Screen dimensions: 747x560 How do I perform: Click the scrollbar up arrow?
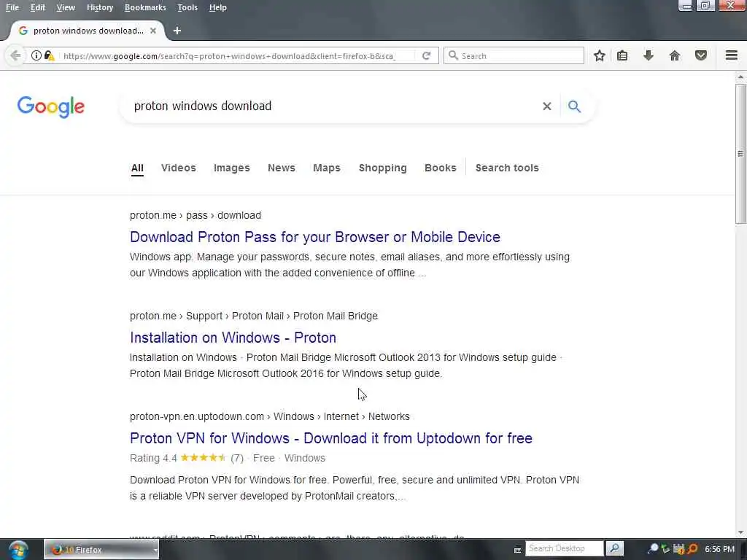point(740,77)
